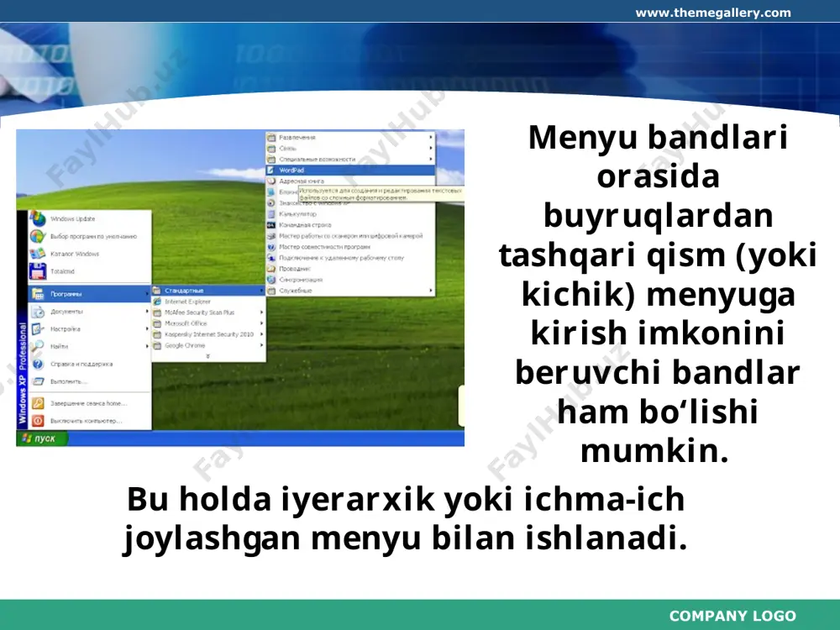Launch the Калькулятор calculator icon
840x630 pixels.
271,213
